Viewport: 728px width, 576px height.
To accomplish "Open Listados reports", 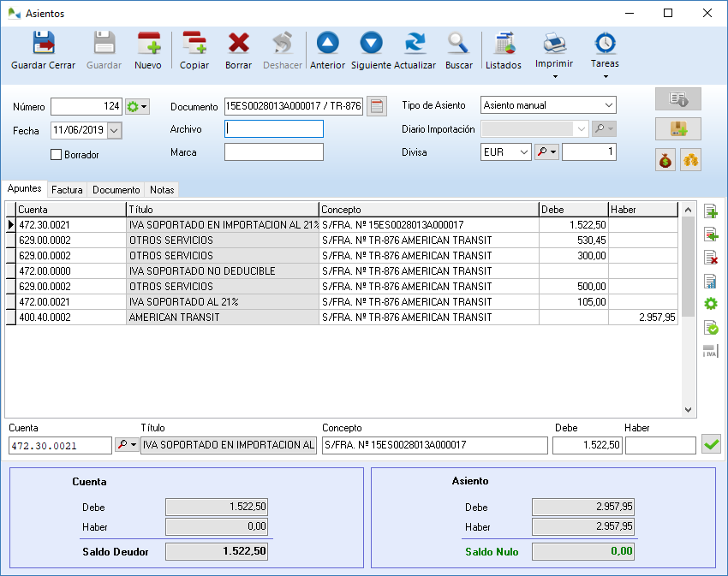I will click(x=504, y=50).
